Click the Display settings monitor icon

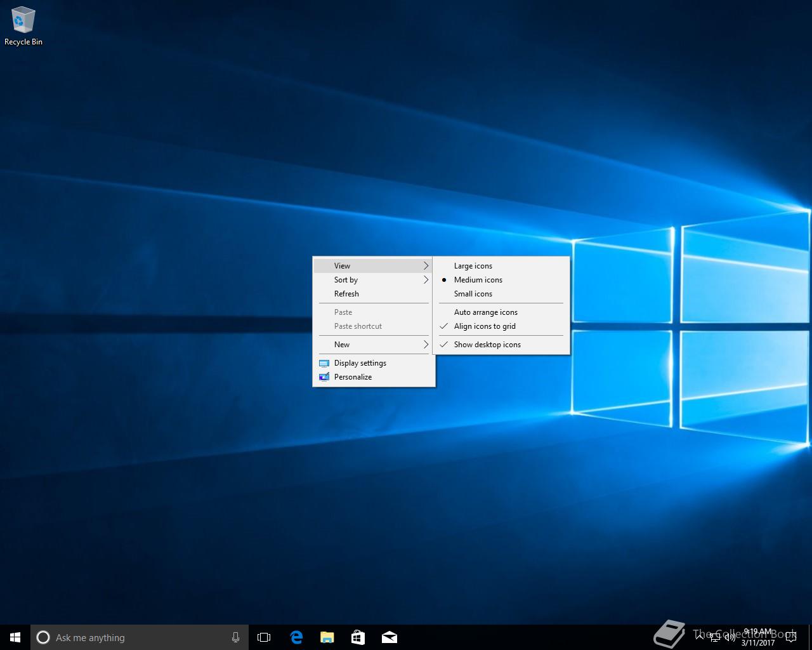click(324, 363)
